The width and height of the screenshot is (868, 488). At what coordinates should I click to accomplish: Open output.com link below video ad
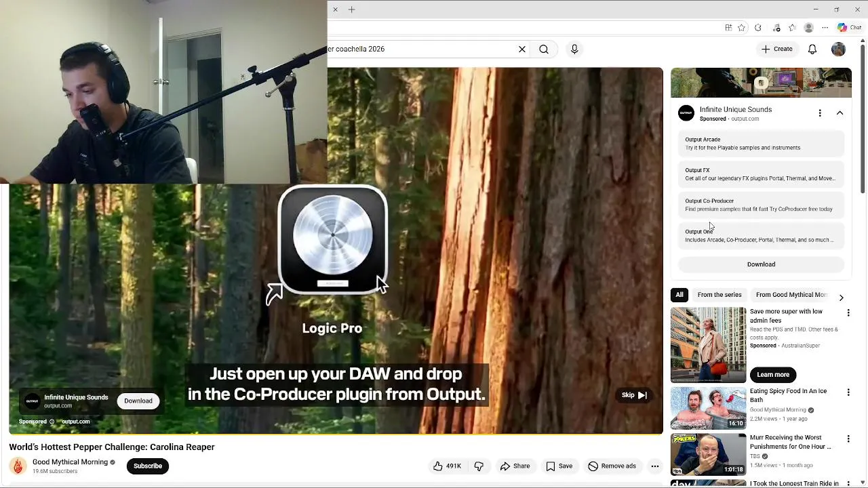click(75, 422)
